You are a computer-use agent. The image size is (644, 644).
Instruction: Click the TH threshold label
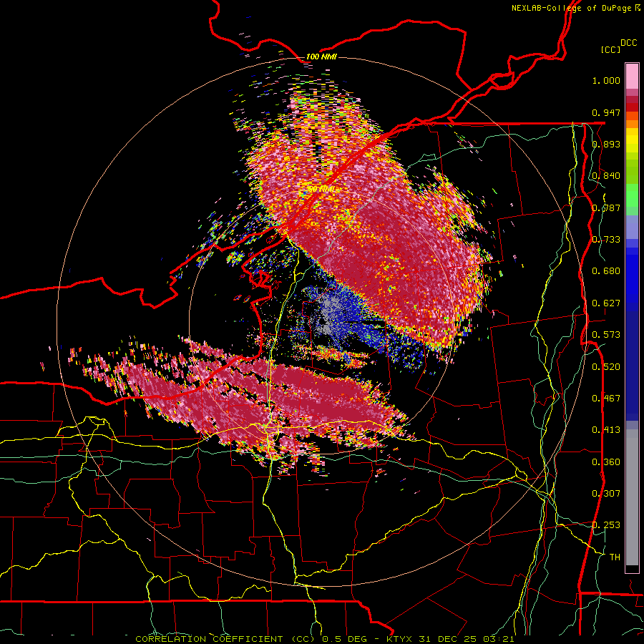(615, 557)
